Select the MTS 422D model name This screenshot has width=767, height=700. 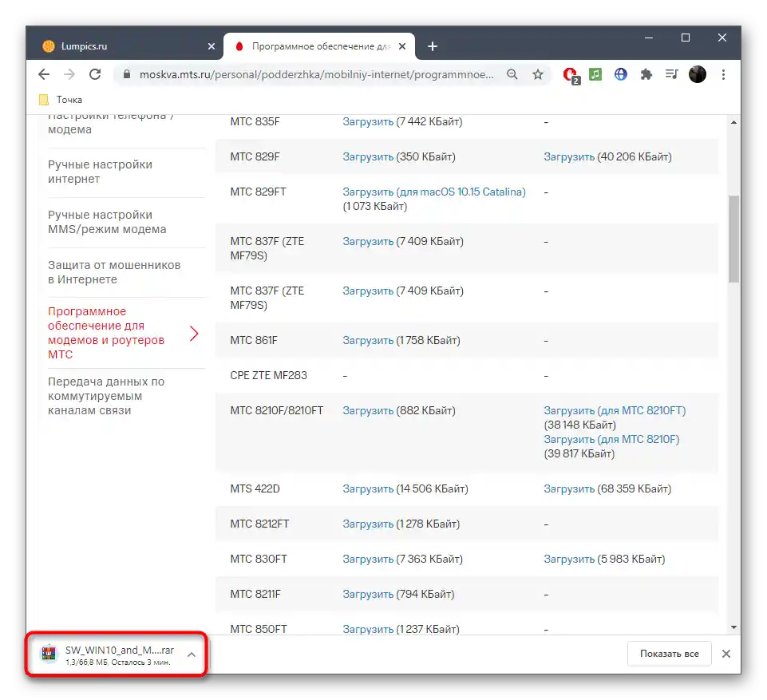click(x=255, y=488)
